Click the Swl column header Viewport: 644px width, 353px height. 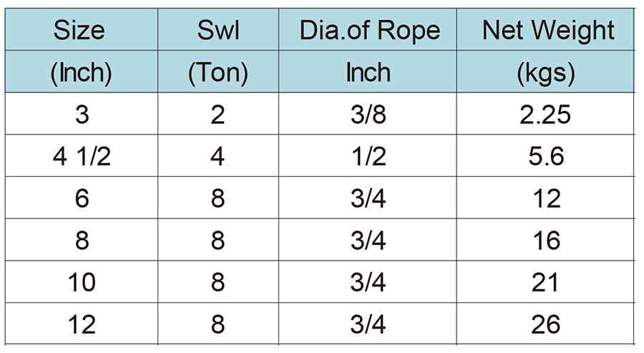click(x=218, y=29)
